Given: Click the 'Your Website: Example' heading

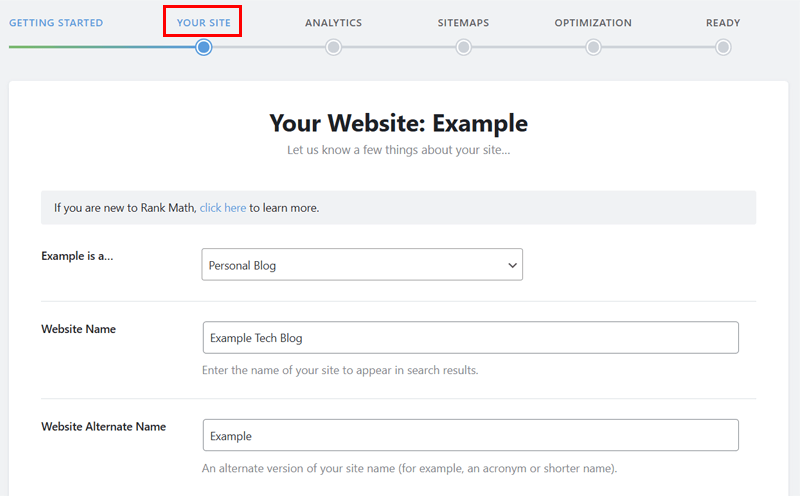Looking at the screenshot, I should (x=398, y=123).
